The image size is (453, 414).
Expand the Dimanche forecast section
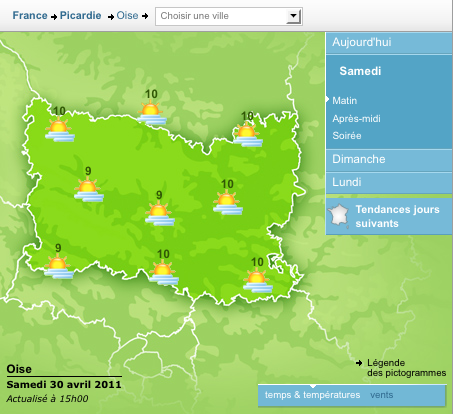click(x=389, y=160)
